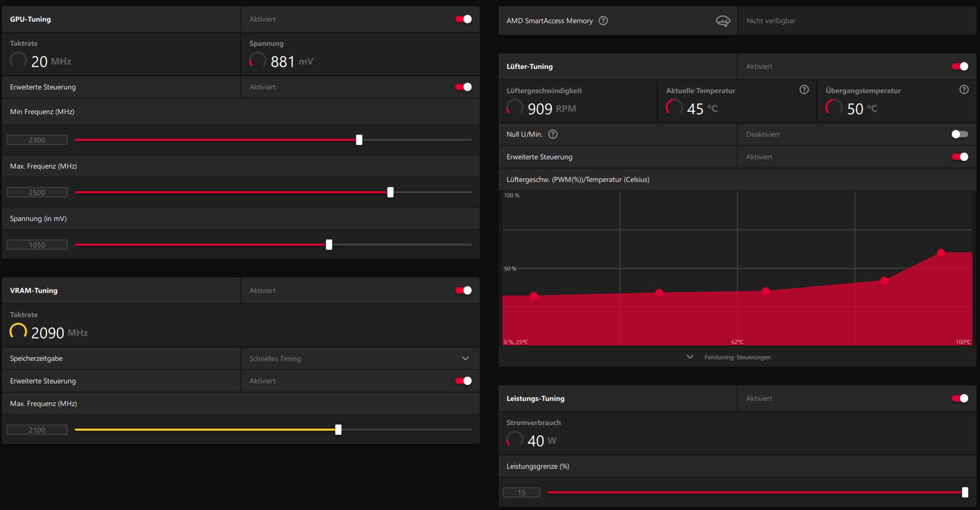Click the Nicht verfügbar status text

tap(771, 21)
